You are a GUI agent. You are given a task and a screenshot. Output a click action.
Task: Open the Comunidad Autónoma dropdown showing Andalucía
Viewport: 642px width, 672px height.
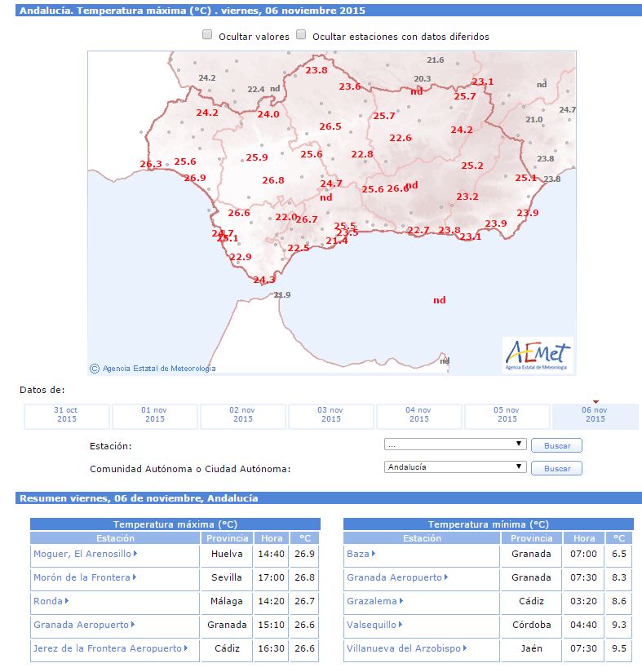coord(455,467)
